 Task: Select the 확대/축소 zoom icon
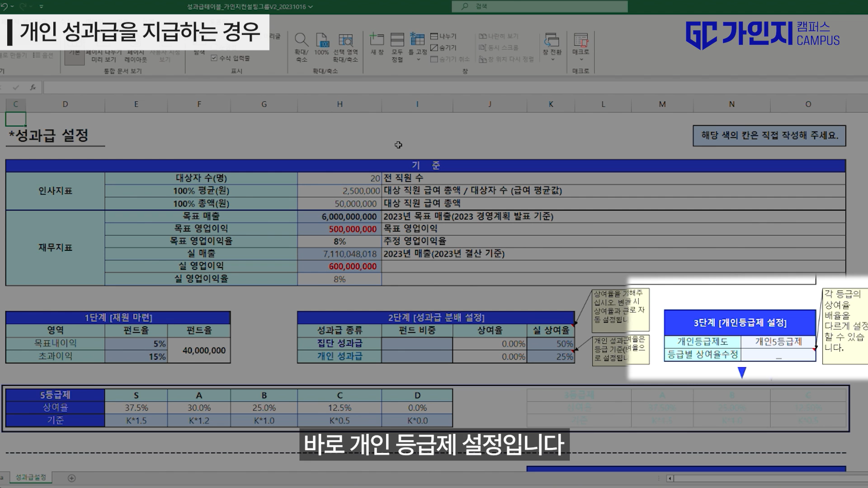[301, 45]
